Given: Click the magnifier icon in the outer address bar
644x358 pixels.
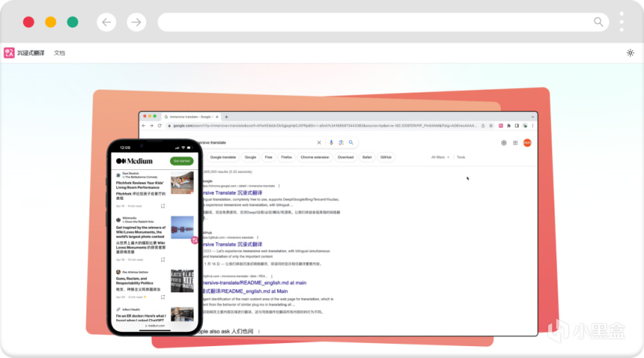Looking at the screenshot, I should tap(599, 22).
